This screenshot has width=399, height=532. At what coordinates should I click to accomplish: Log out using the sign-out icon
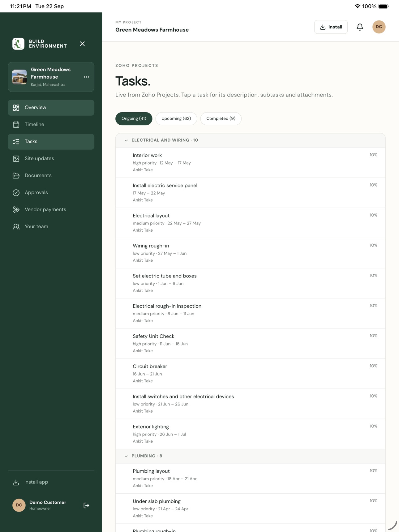point(86,505)
